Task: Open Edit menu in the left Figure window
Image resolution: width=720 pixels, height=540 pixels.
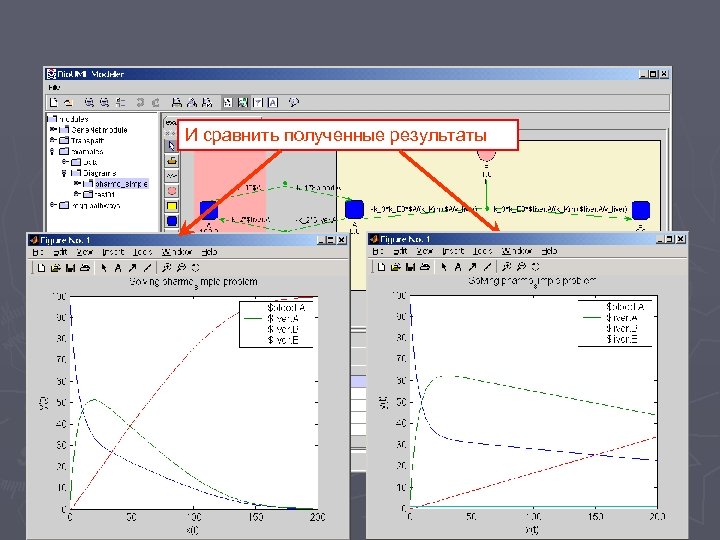Action: [x=60, y=252]
